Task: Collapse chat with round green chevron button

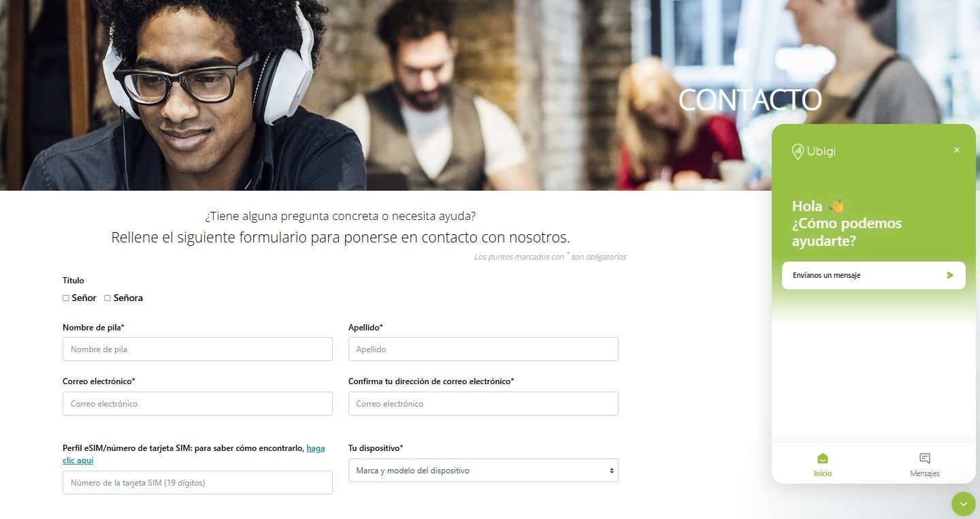Action: point(963,504)
